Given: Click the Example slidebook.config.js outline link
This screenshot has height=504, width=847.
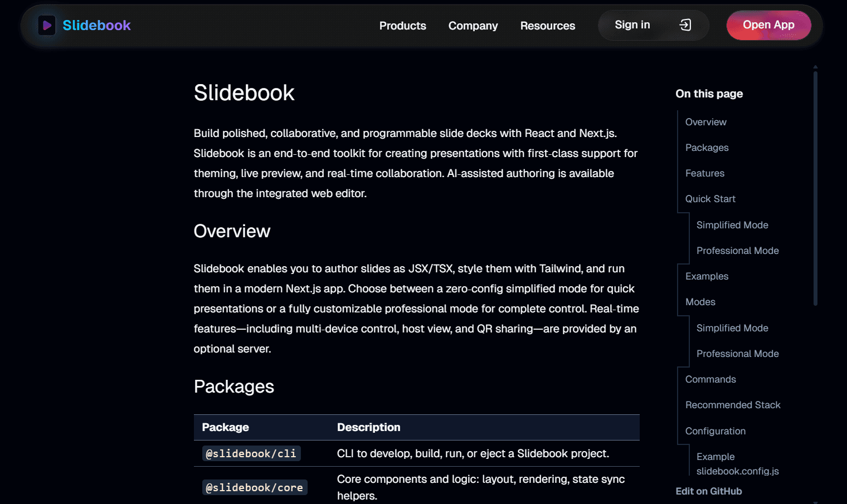Looking at the screenshot, I should pyautogui.click(x=737, y=464).
